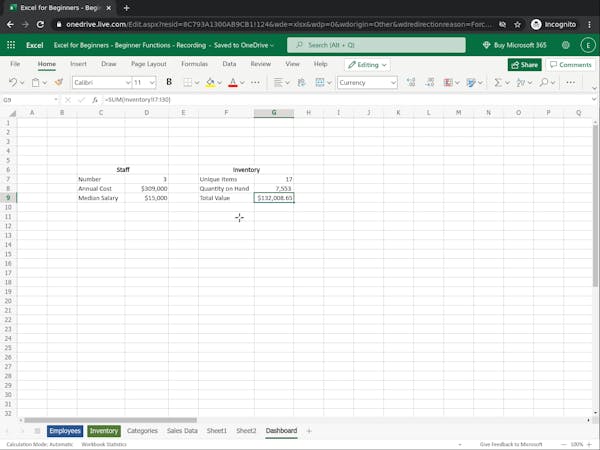The image size is (600, 450).
Task: Click the formula bar cancel X
Action: click(68, 100)
